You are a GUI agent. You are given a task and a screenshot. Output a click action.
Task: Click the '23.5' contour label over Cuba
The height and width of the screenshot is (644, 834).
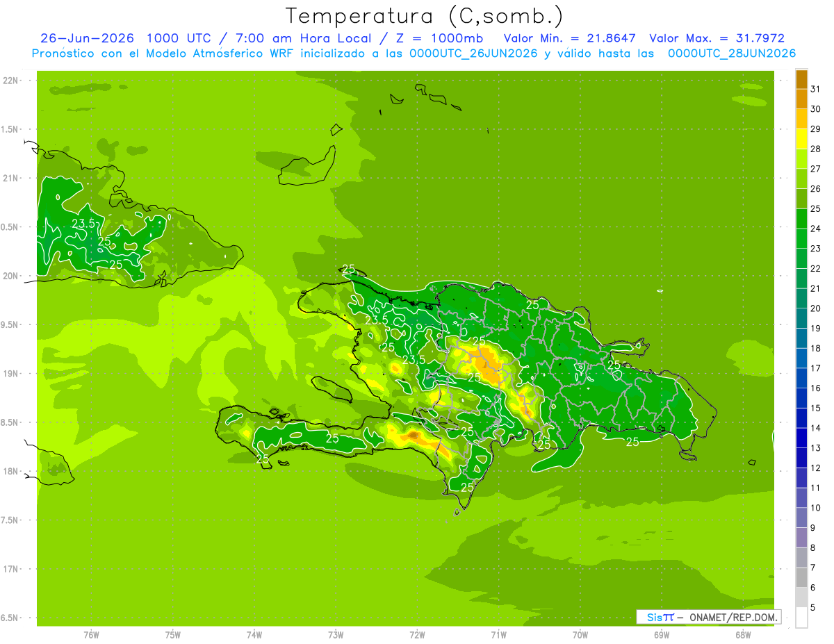83,224
